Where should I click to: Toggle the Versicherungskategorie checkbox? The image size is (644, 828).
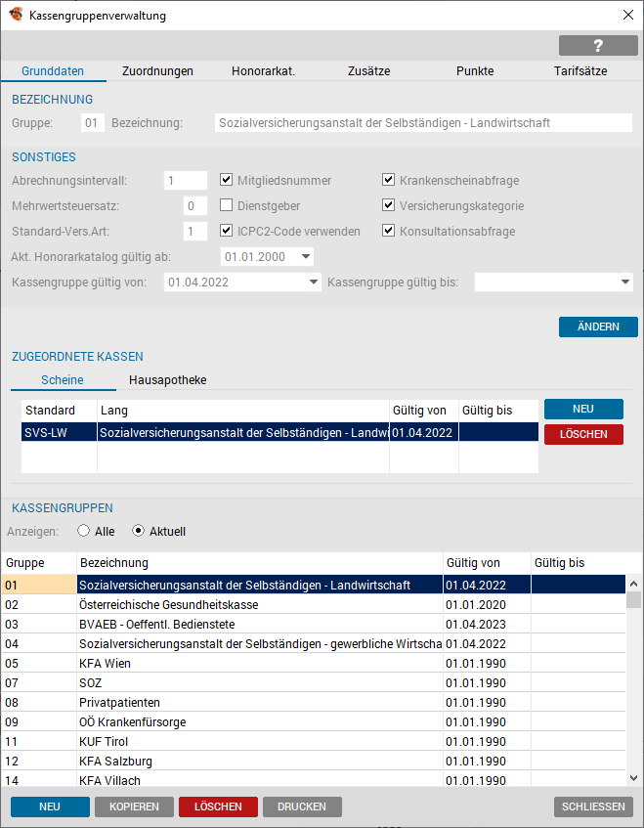389,205
